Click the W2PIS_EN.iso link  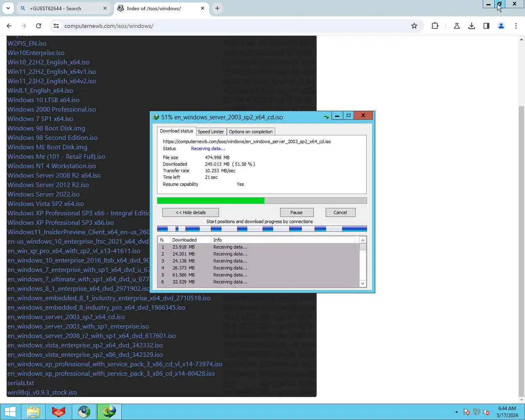click(x=27, y=43)
